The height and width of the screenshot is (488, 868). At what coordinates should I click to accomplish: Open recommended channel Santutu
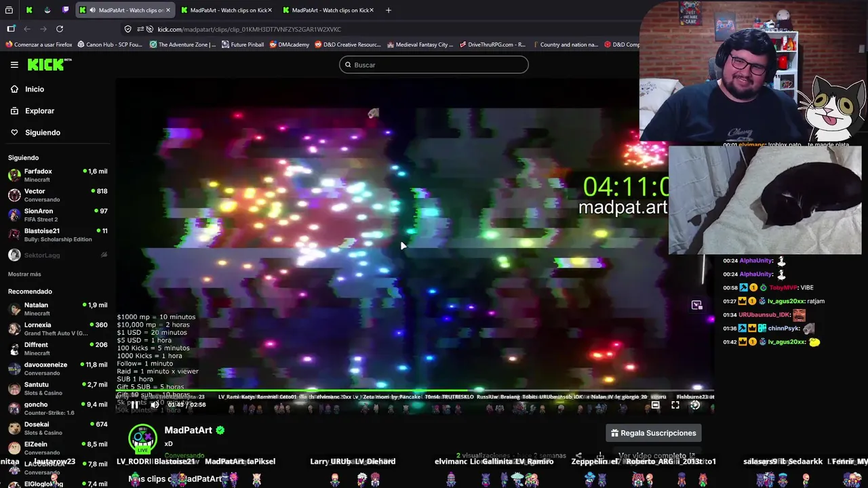[57, 388]
